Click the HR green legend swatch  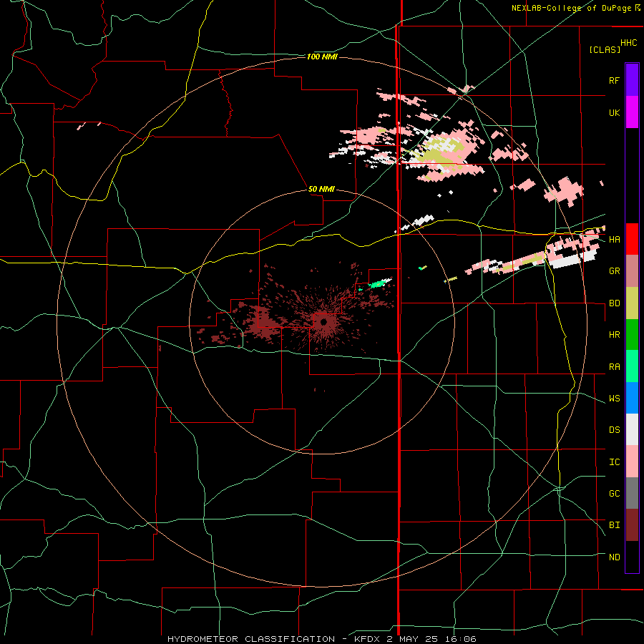pyautogui.click(x=632, y=335)
